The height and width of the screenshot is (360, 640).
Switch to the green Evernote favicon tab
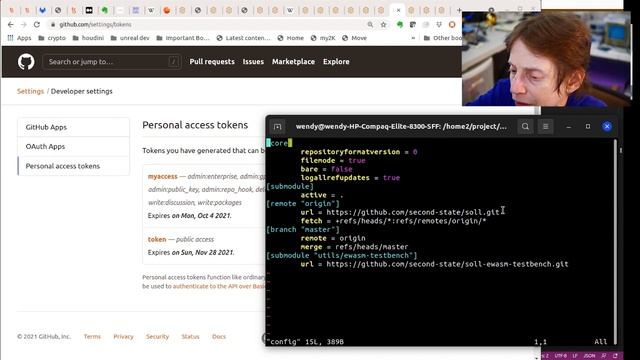[x=104, y=10]
